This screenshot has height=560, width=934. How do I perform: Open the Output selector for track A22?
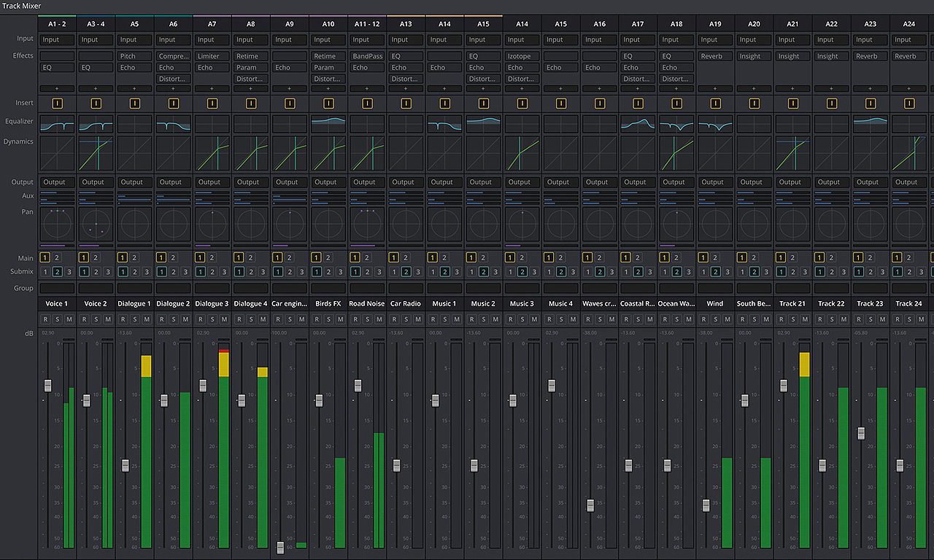(x=831, y=182)
